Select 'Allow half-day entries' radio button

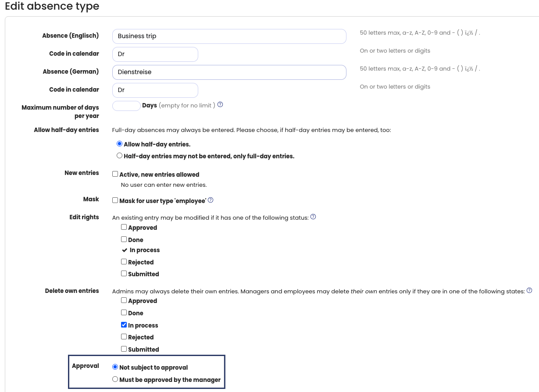pyautogui.click(x=119, y=144)
